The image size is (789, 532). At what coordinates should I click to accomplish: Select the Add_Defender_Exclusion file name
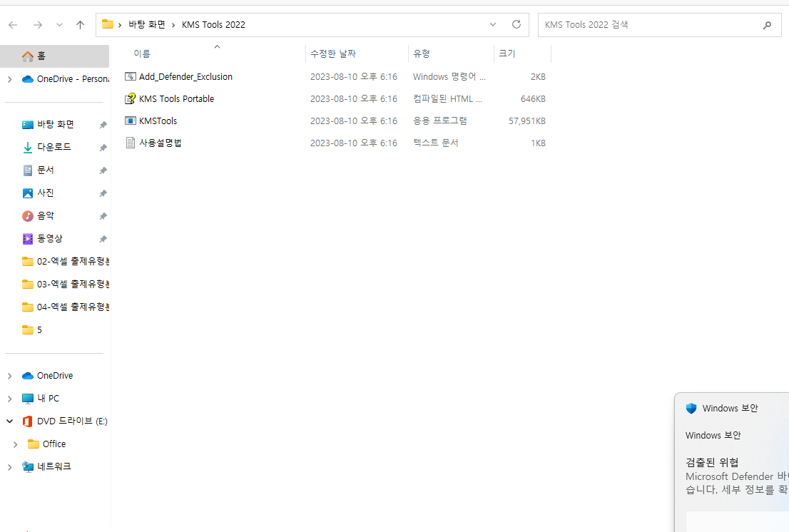pyautogui.click(x=185, y=76)
